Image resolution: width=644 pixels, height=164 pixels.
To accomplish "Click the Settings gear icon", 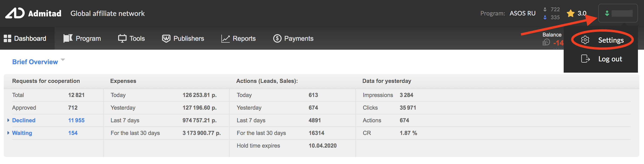I will coord(585,40).
